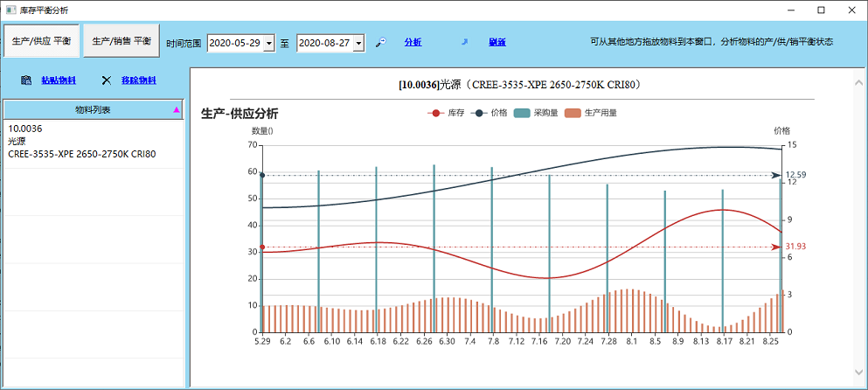This screenshot has width=868, height=390.
Task: Click the 物料列表 column header
Action: point(93,109)
